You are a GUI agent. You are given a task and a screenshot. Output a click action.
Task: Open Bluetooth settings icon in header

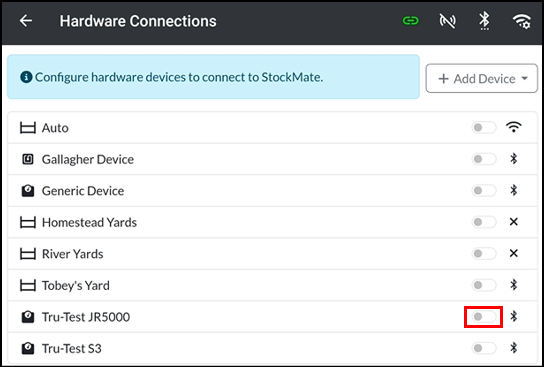tap(484, 21)
